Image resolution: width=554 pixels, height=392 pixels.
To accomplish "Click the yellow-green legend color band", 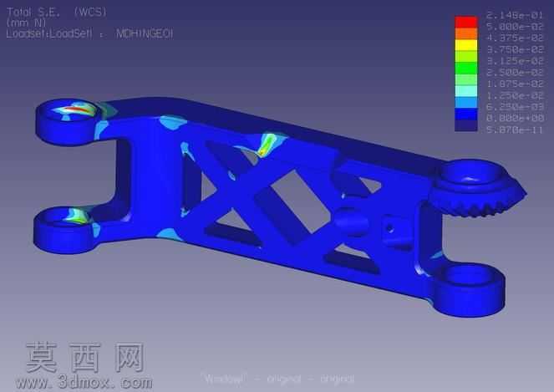I will click(x=465, y=56).
